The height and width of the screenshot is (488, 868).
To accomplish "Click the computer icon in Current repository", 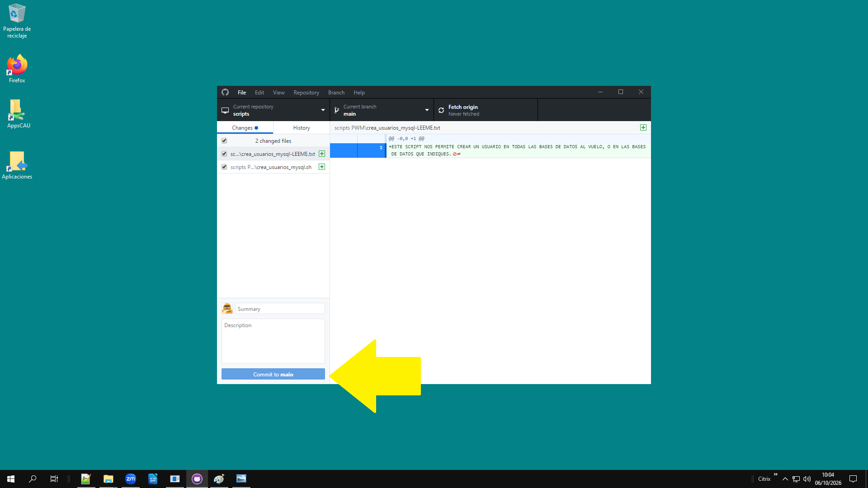I will (225, 110).
